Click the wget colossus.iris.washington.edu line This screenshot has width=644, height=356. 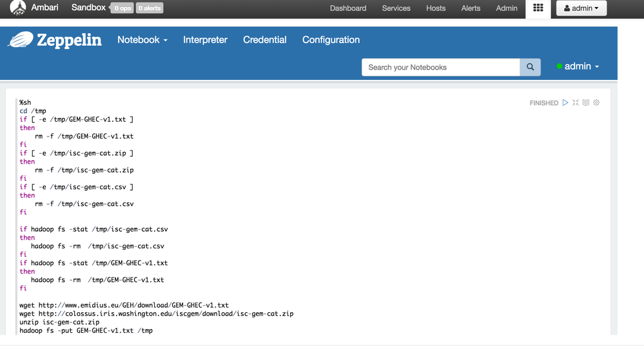(x=157, y=314)
